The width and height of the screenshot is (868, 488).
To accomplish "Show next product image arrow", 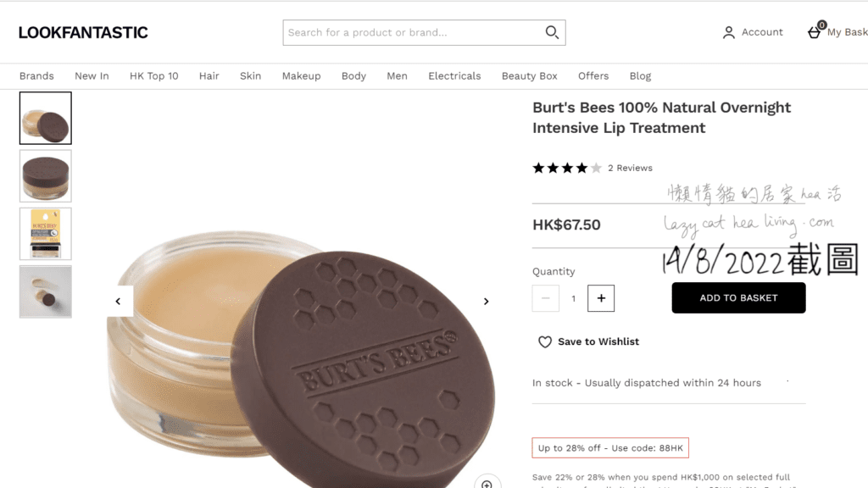I will (x=486, y=301).
